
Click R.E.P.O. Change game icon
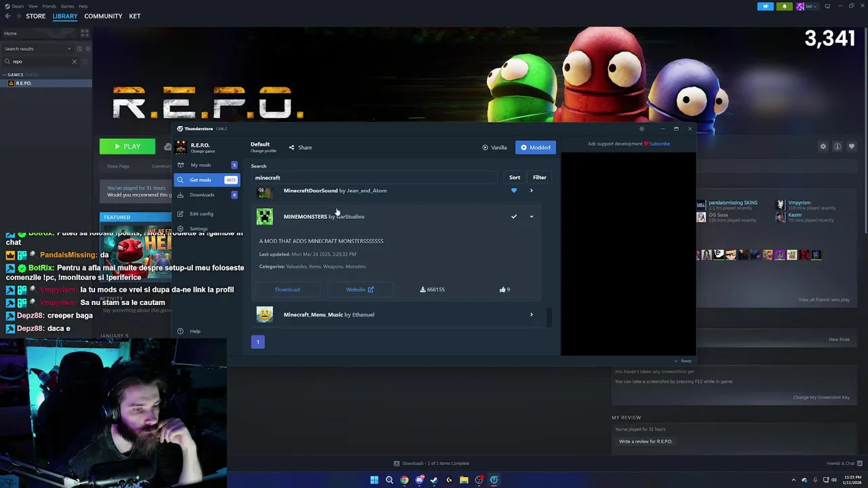click(x=181, y=147)
